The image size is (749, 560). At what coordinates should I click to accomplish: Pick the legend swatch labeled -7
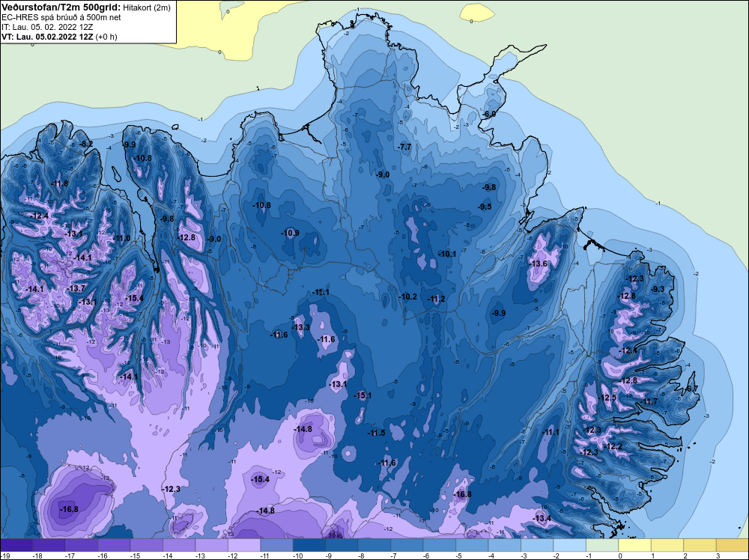pyautogui.click(x=407, y=546)
